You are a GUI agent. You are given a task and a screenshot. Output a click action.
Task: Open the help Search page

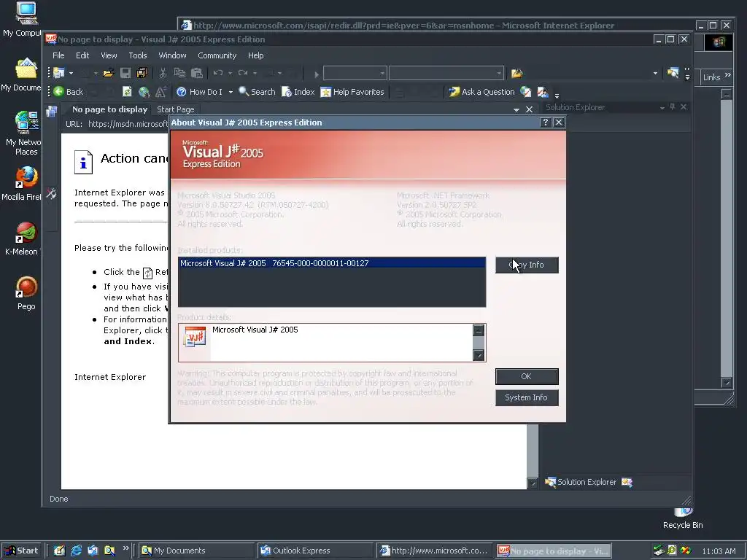[257, 92]
